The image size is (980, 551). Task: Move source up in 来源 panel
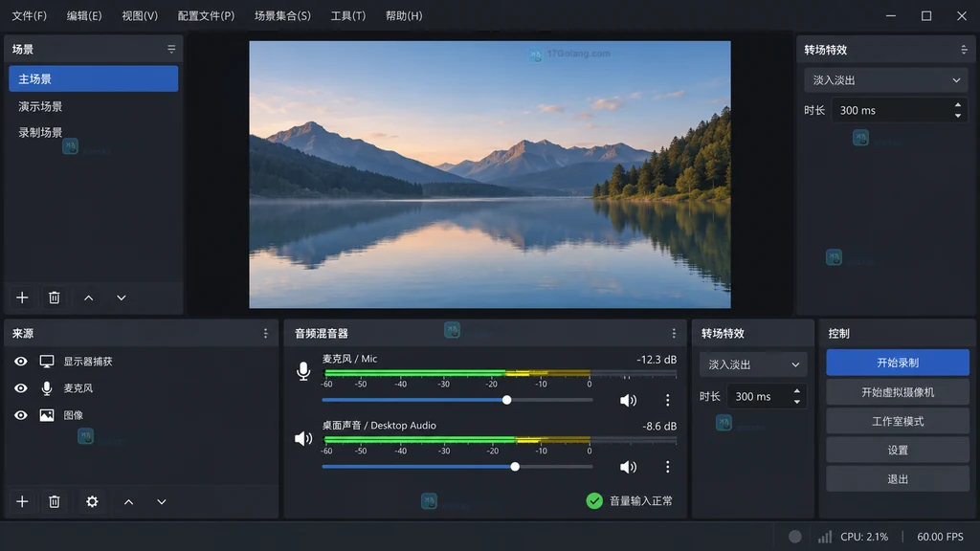tap(129, 501)
